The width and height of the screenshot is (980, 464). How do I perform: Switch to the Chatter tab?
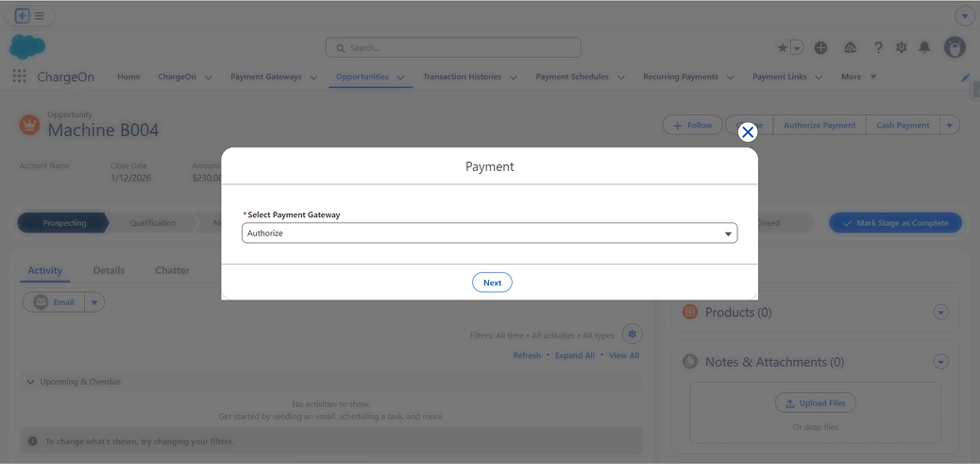pyautogui.click(x=172, y=270)
